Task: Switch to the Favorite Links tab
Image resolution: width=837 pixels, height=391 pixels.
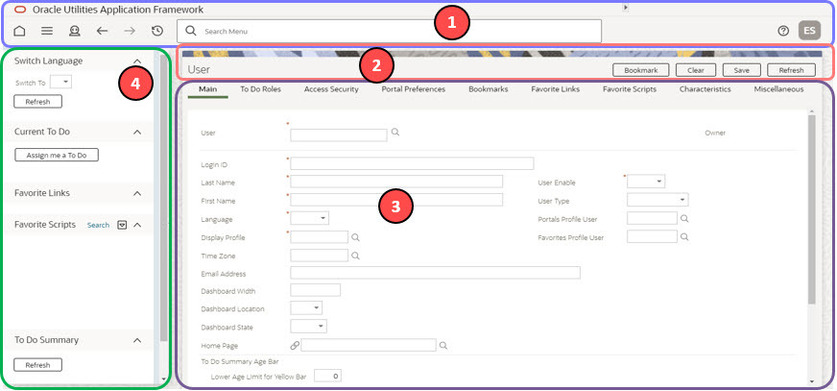Action: tap(555, 89)
